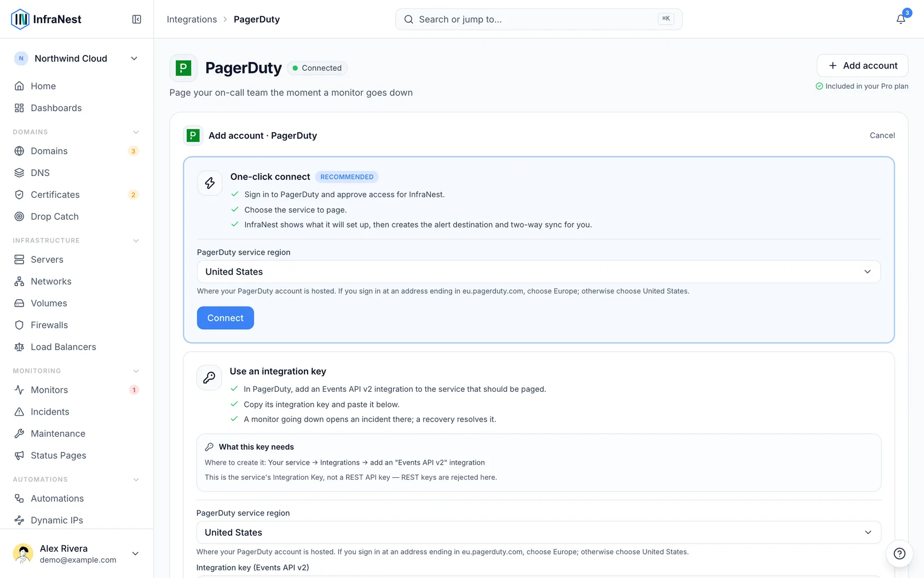Click 'Copy its integration key and paste it below.'
This screenshot has height=578, width=924.
pyautogui.click(x=322, y=404)
